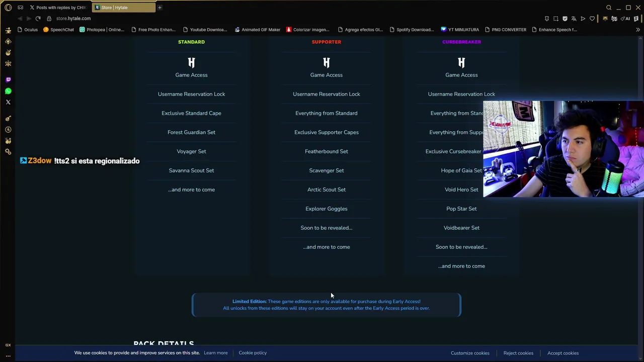This screenshot has width=644, height=362.
Task: Click the site padlock security icon
Action: [x=49, y=19]
